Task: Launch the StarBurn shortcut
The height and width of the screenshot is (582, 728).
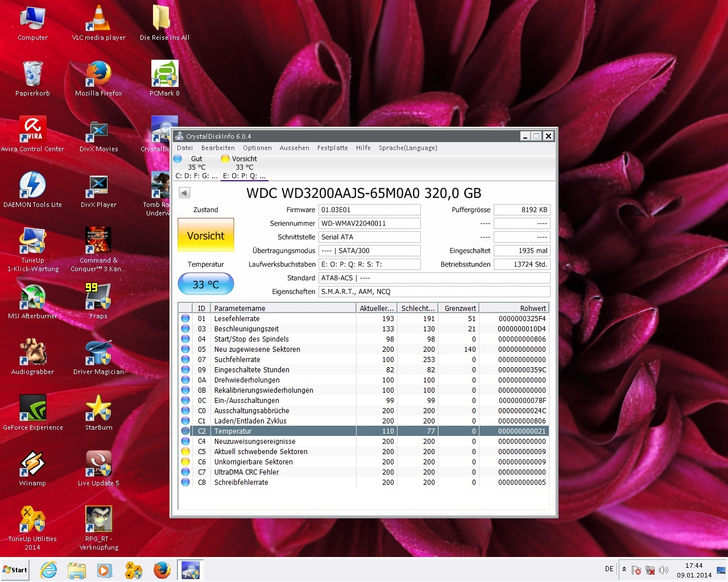Action: pos(98,413)
